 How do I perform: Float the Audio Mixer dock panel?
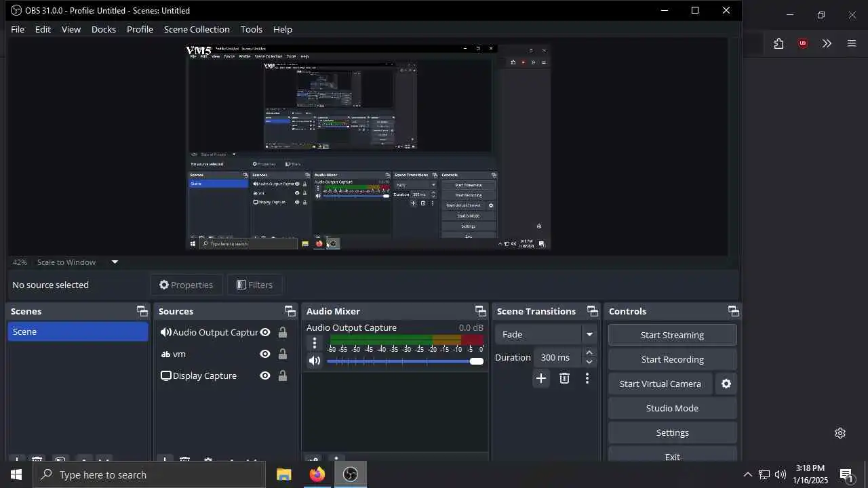[480, 311]
